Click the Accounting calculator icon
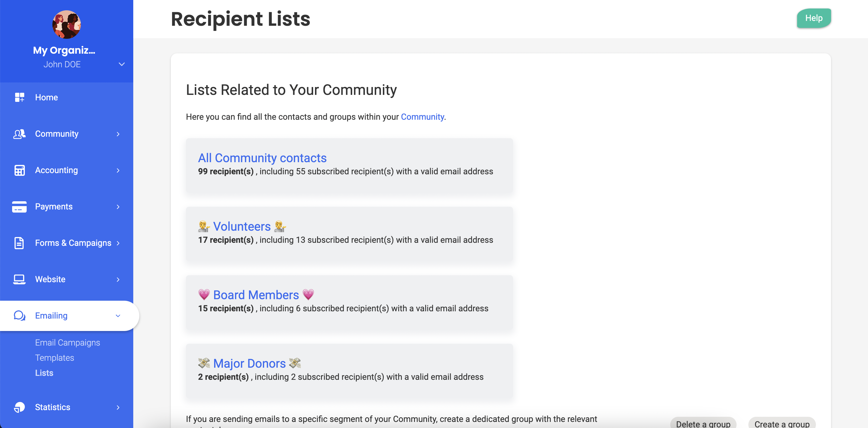868x428 pixels. click(20, 170)
